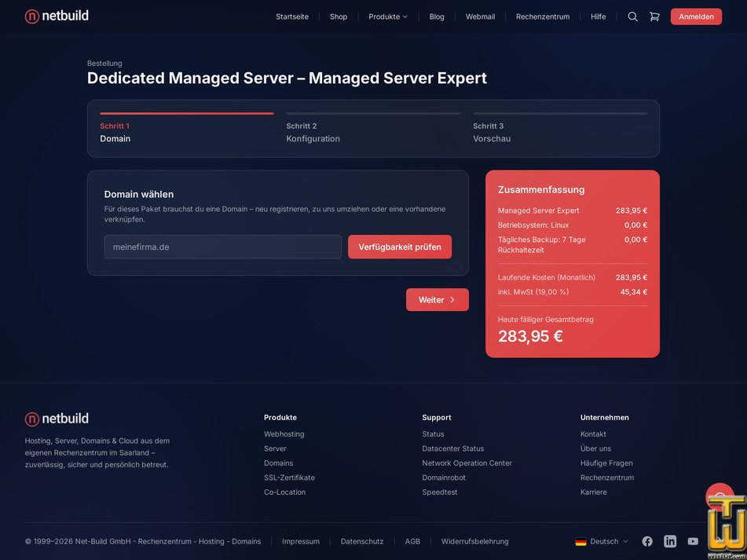
Task: Click the 'Zusammenfassung' heading
Action: click(x=541, y=189)
